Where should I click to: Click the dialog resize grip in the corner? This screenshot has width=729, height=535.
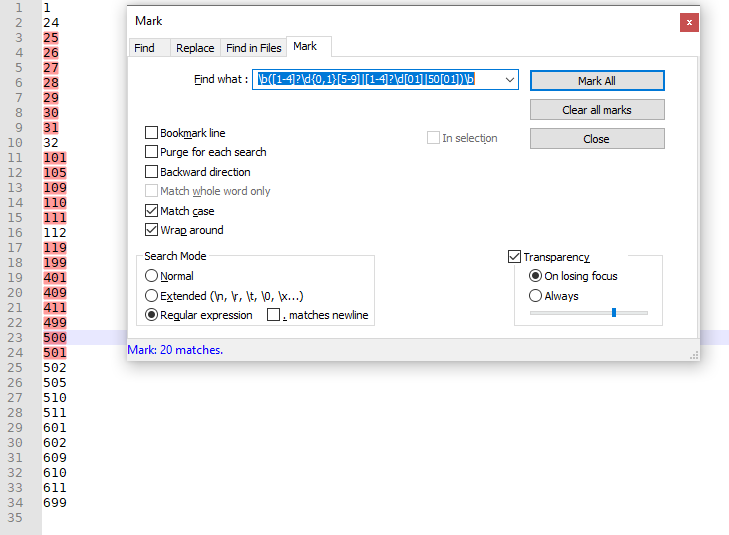click(694, 356)
